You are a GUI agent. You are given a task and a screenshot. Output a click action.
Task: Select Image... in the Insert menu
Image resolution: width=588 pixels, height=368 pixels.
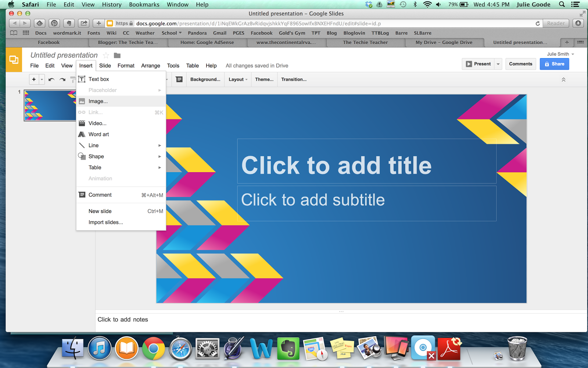(121, 101)
